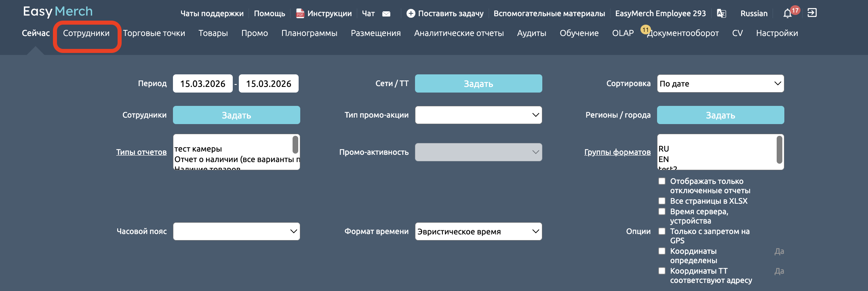The width and height of the screenshot is (868, 291).
Task: Click the envelope chat icon
Action: pos(386,14)
